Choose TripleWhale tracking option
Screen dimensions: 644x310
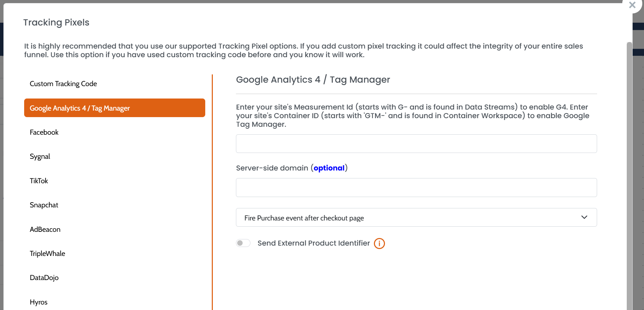click(x=48, y=254)
